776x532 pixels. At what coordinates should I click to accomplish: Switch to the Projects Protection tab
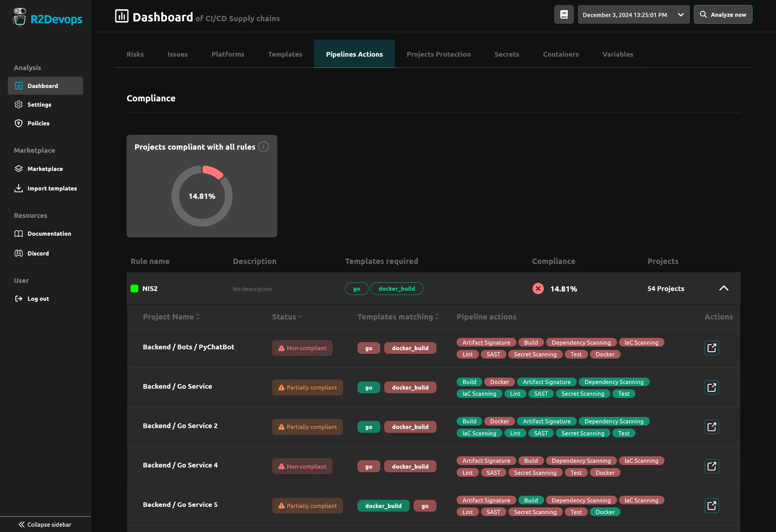[x=438, y=54]
